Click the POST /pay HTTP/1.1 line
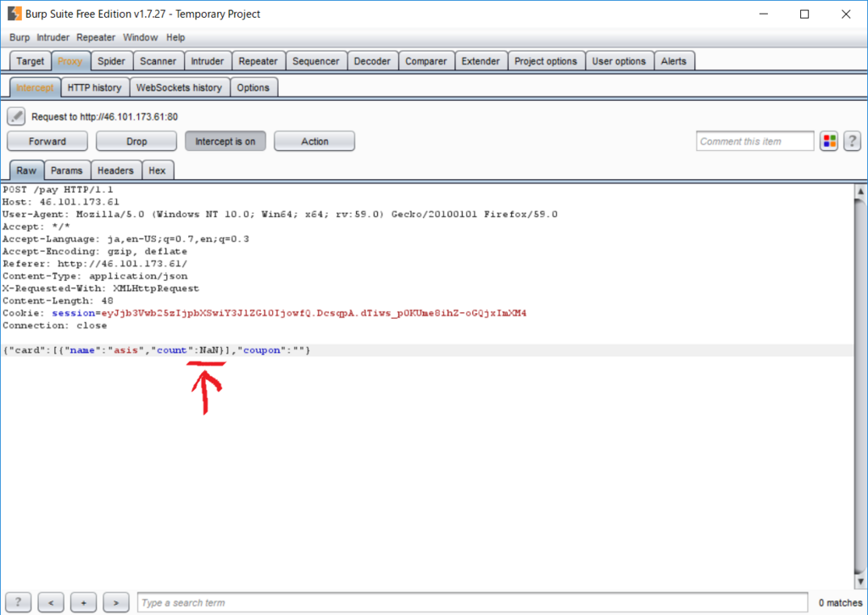This screenshot has height=615, width=868. pyautogui.click(x=58, y=189)
